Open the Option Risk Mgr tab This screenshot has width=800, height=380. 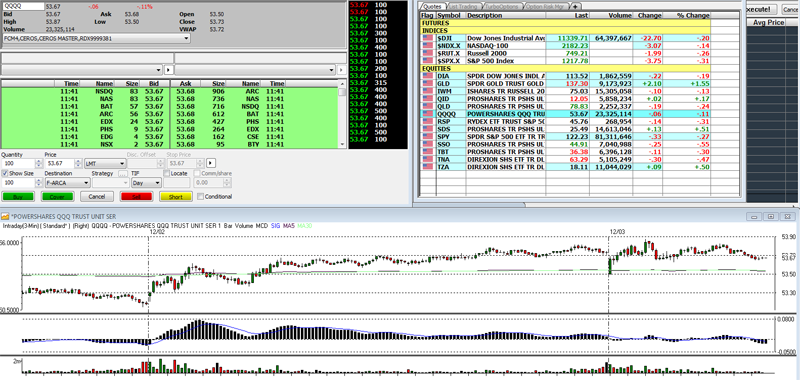pos(547,7)
